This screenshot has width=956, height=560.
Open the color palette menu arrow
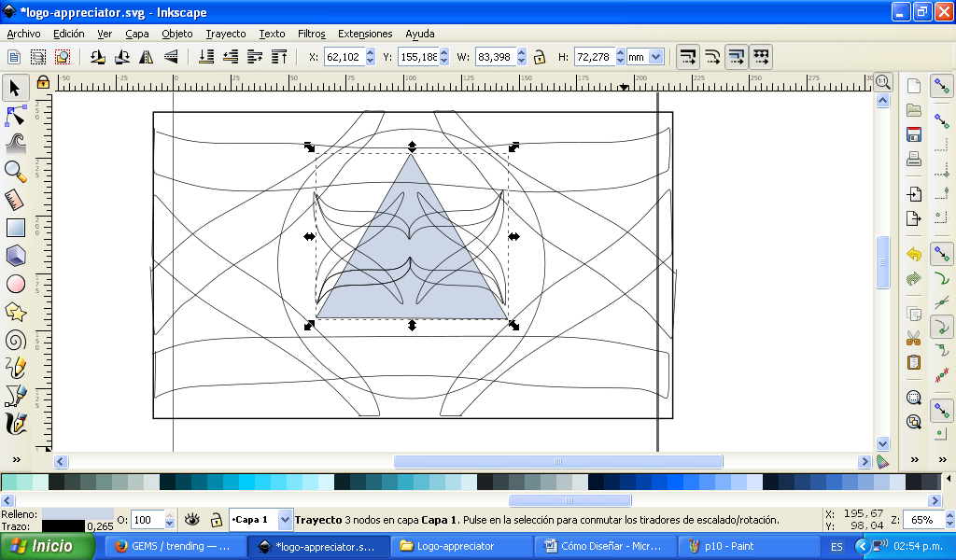(x=949, y=479)
